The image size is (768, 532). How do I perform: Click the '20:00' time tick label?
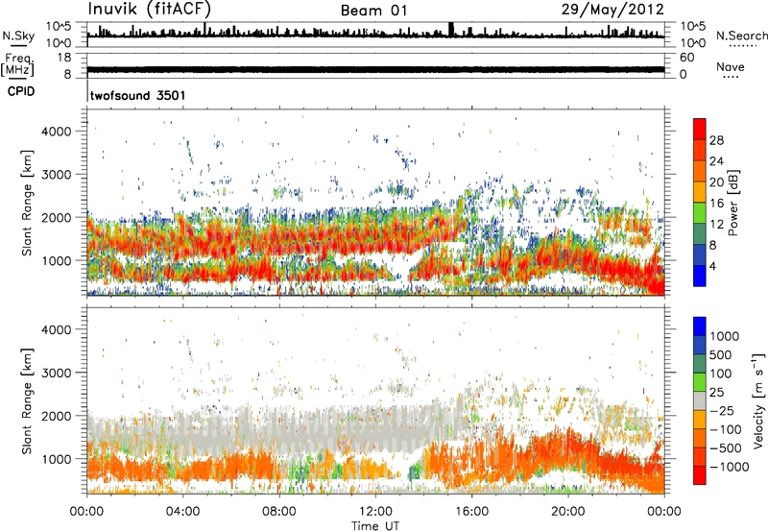(568, 512)
